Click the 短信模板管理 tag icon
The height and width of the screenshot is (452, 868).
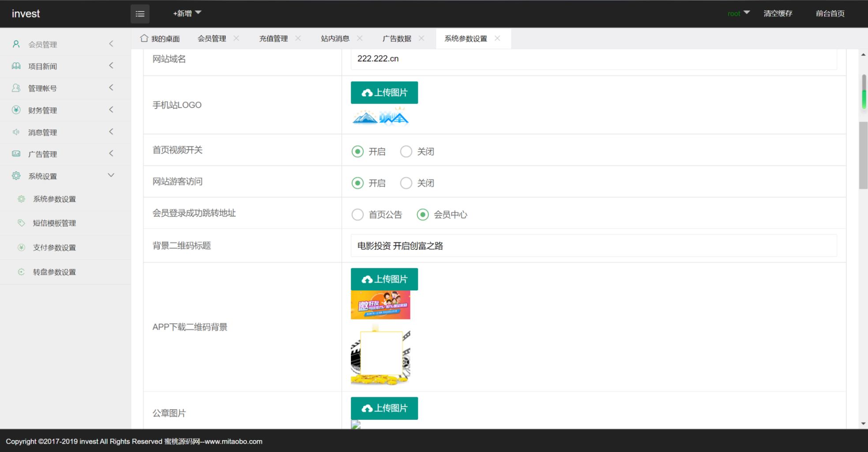click(21, 223)
